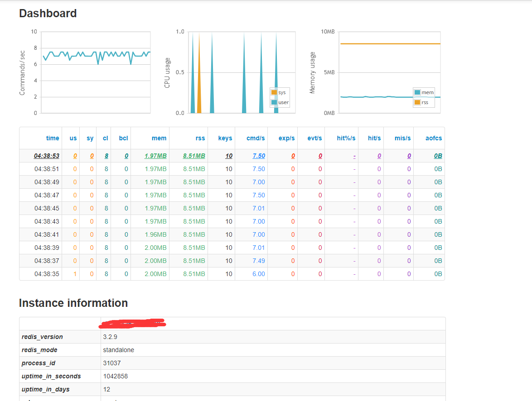The image size is (532, 401).
Task: Click the exp/s column header
Action: [287, 138]
